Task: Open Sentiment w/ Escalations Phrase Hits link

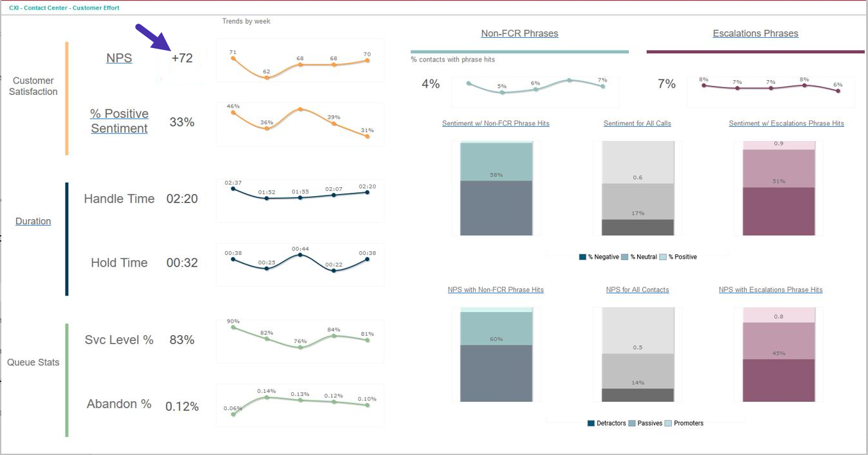Action: point(786,123)
